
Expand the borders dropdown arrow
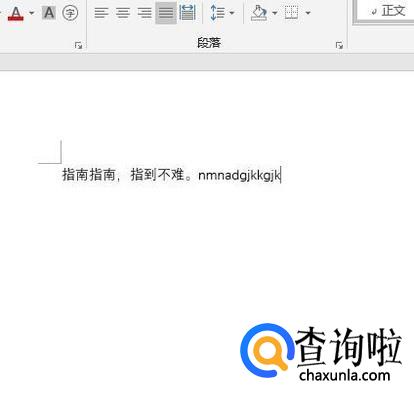[308, 13]
